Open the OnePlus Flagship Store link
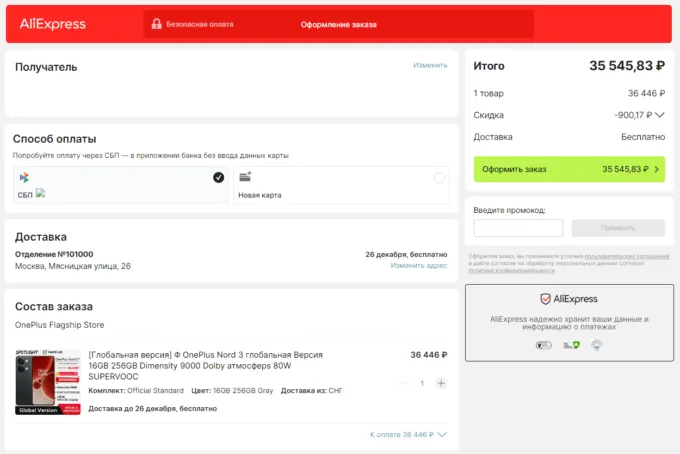 (x=59, y=325)
